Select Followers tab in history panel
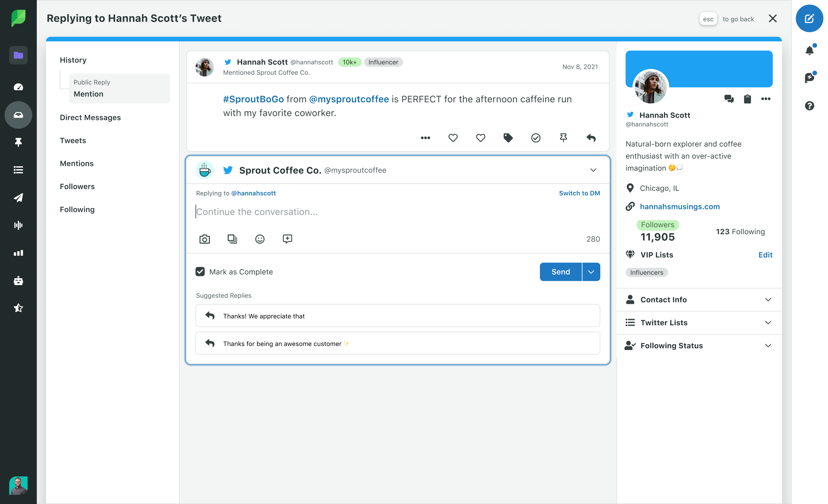This screenshot has height=504, width=828. [x=77, y=186]
